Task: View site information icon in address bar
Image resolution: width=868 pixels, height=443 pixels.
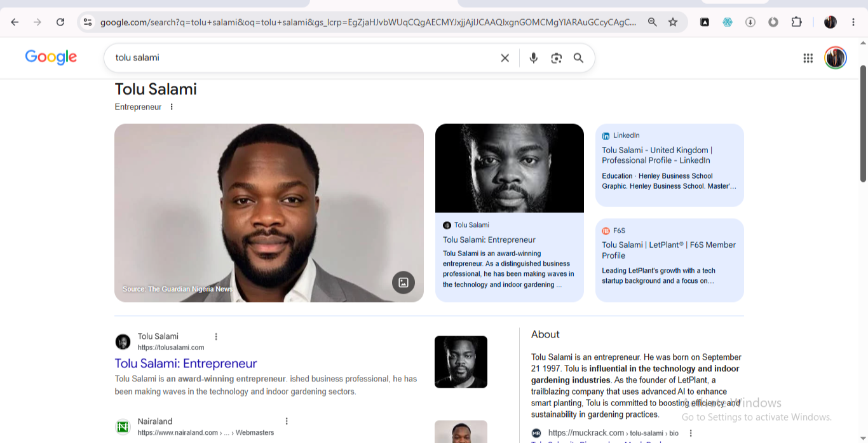Action: [x=88, y=22]
